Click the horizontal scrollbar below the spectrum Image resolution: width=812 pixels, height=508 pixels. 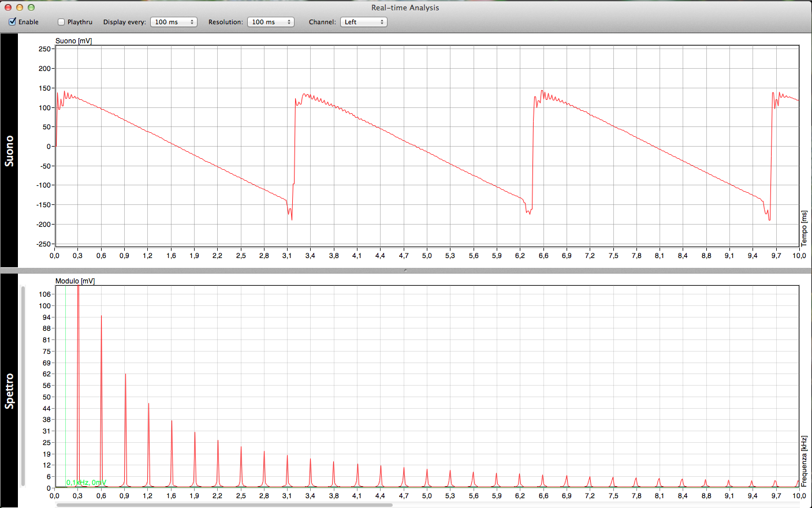click(x=224, y=505)
